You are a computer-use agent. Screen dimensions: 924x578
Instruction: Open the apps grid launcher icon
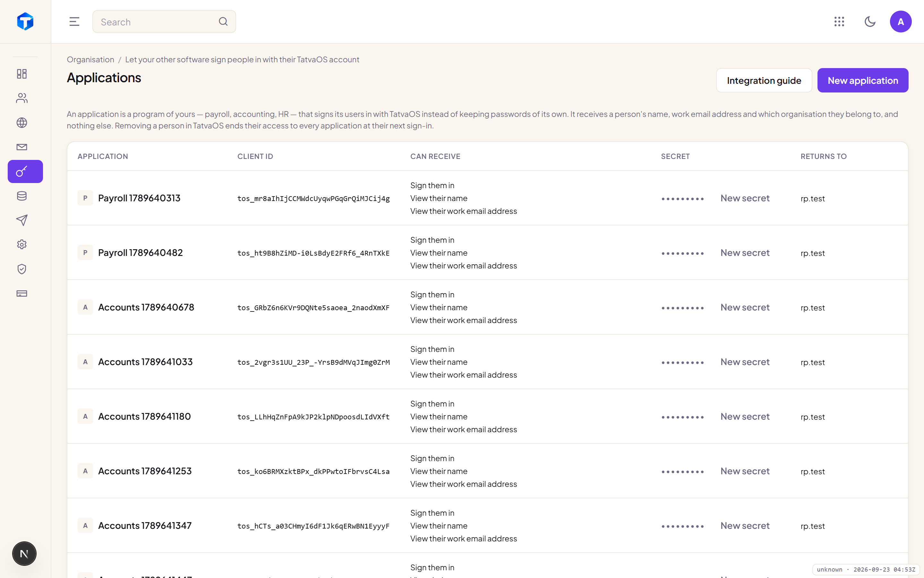tap(839, 22)
